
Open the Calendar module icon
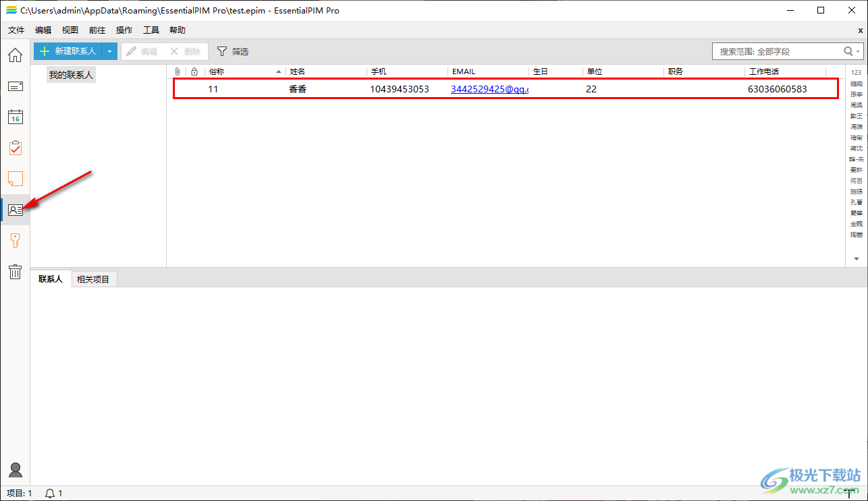[15, 117]
